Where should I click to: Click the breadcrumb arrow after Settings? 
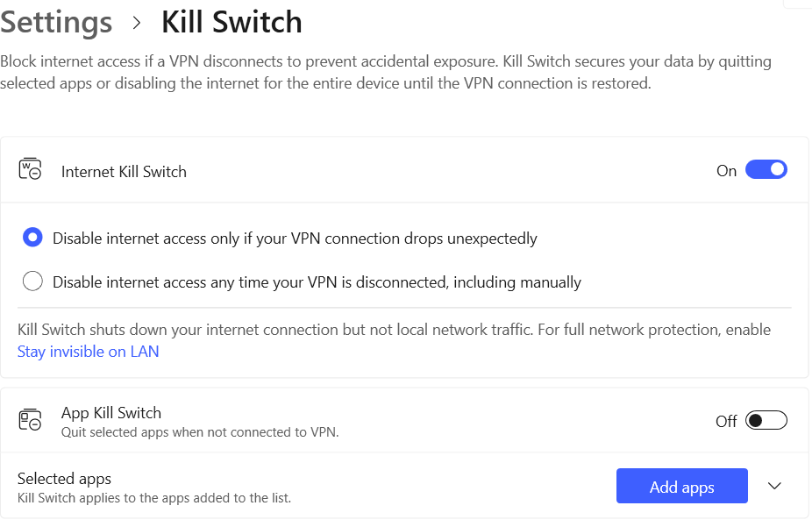pos(137,23)
